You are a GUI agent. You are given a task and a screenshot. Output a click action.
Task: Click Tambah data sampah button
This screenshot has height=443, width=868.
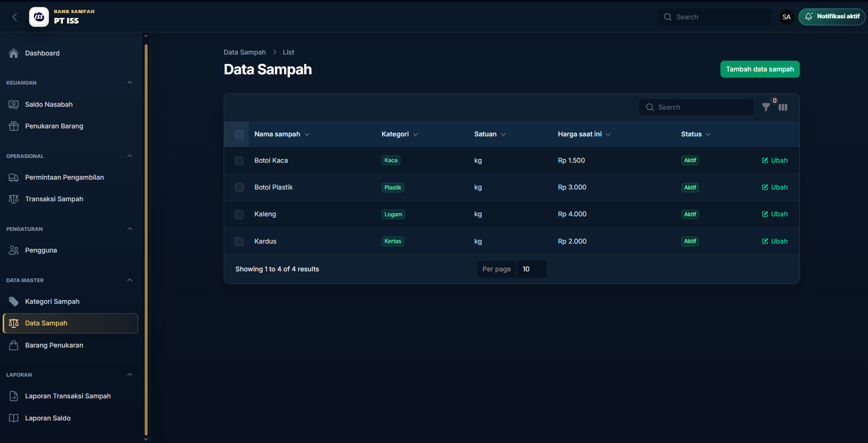coord(760,69)
